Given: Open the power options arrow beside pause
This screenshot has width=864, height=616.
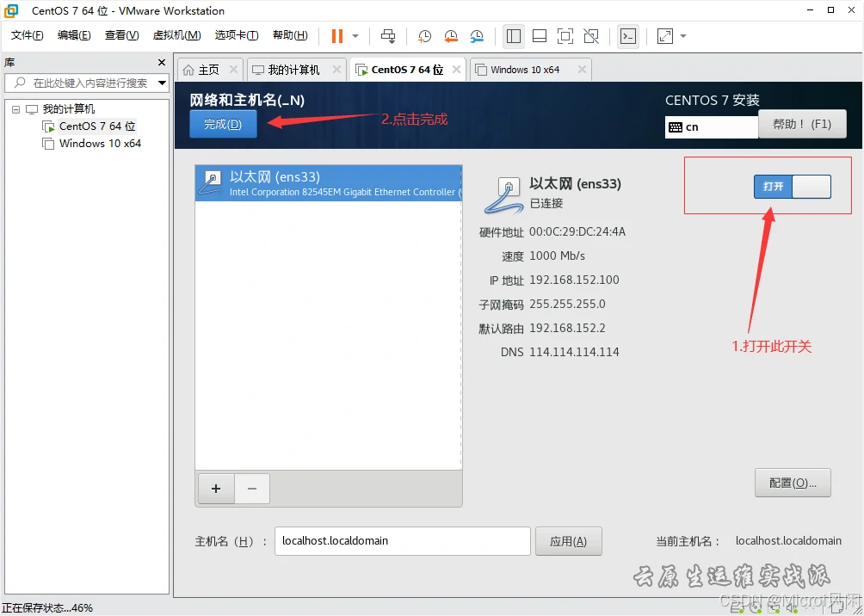Looking at the screenshot, I should (x=355, y=36).
